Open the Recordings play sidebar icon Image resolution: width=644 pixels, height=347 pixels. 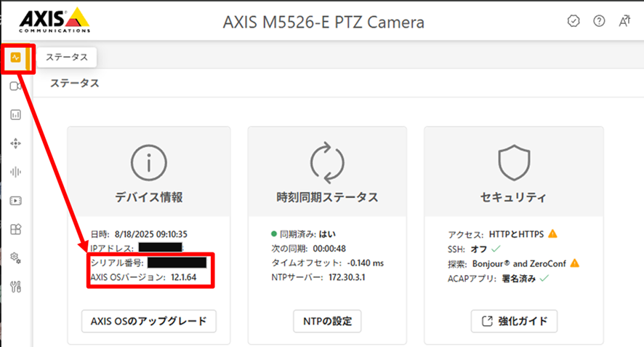[x=15, y=200]
